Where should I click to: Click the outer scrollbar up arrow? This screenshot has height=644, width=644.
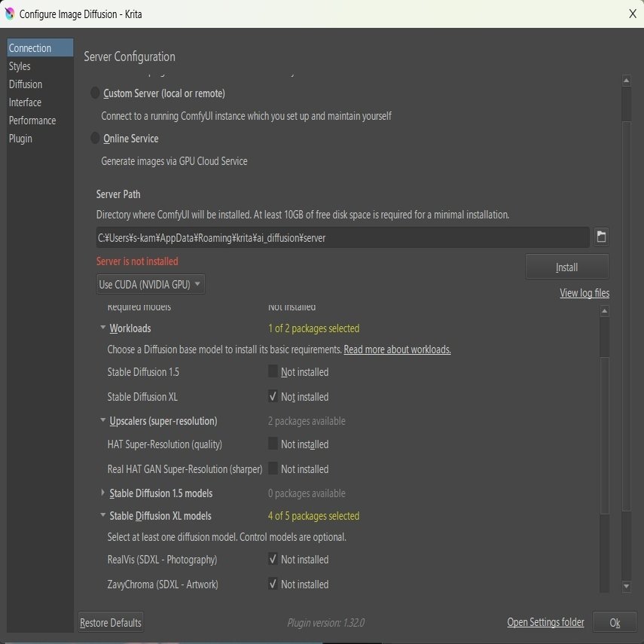tap(626, 81)
